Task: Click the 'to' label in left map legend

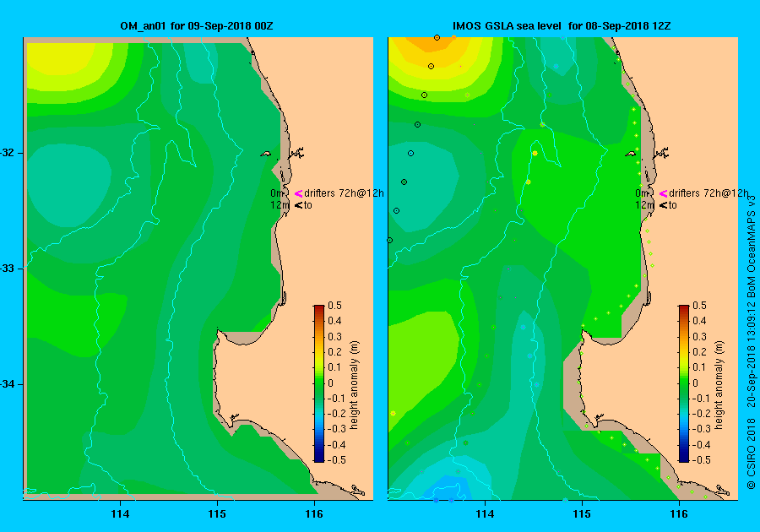Action: [307, 205]
